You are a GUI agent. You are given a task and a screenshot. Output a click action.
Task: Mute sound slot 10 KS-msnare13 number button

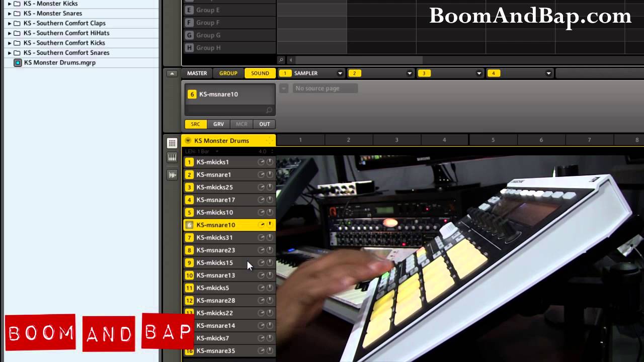click(189, 275)
